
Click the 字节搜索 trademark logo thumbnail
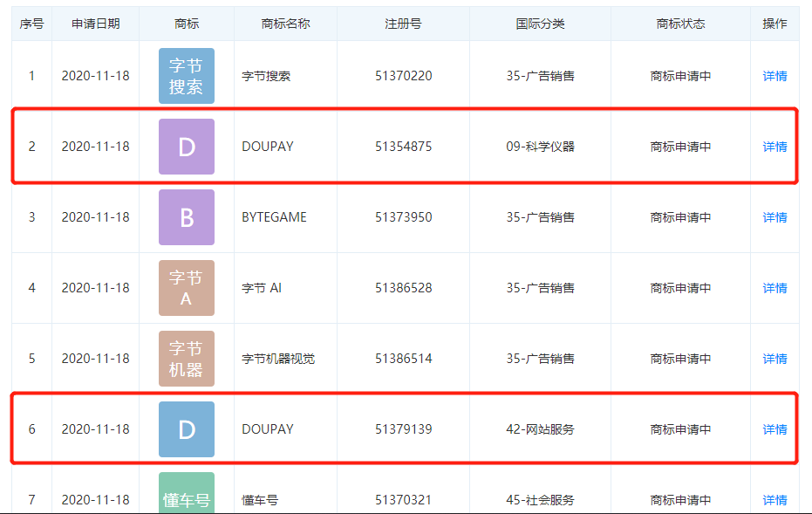click(x=186, y=76)
